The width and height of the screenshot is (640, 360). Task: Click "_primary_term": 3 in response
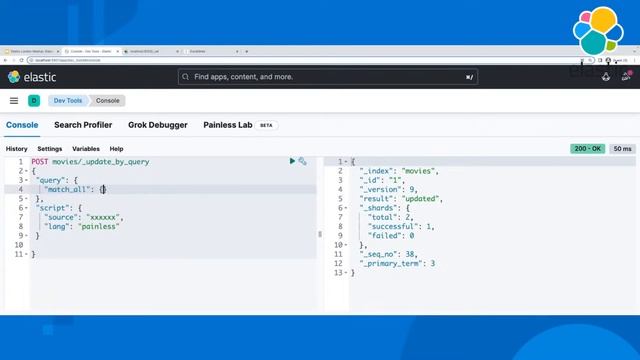click(x=397, y=264)
